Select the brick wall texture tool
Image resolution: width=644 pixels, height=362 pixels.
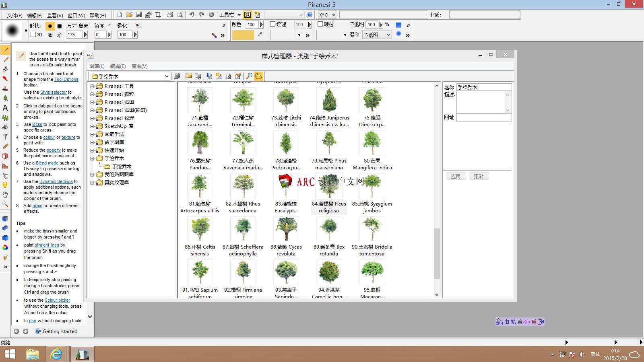5,166
